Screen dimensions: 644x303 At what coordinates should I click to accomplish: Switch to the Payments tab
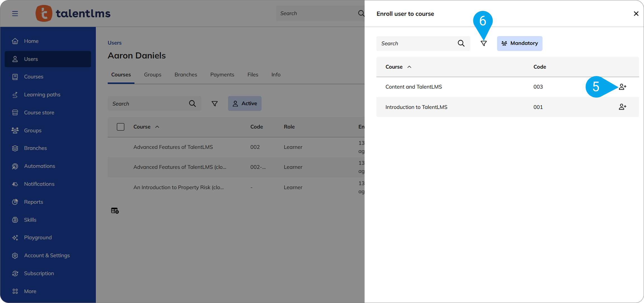click(x=222, y=75)
